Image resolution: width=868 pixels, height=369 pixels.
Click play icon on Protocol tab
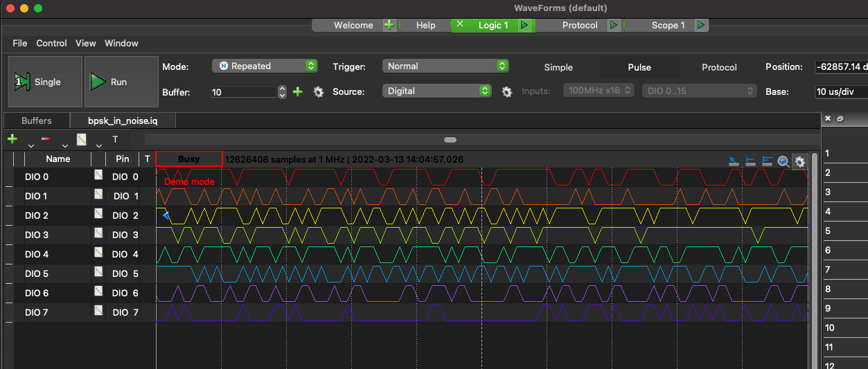pos(613,25)
